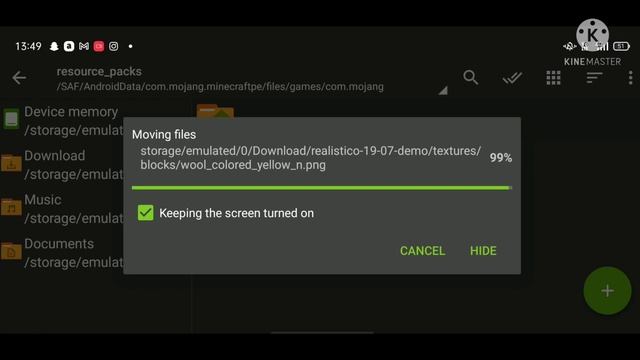640x360 pixels.
Task: Tap the green plus floating button
Action: (x=607, y=291)
